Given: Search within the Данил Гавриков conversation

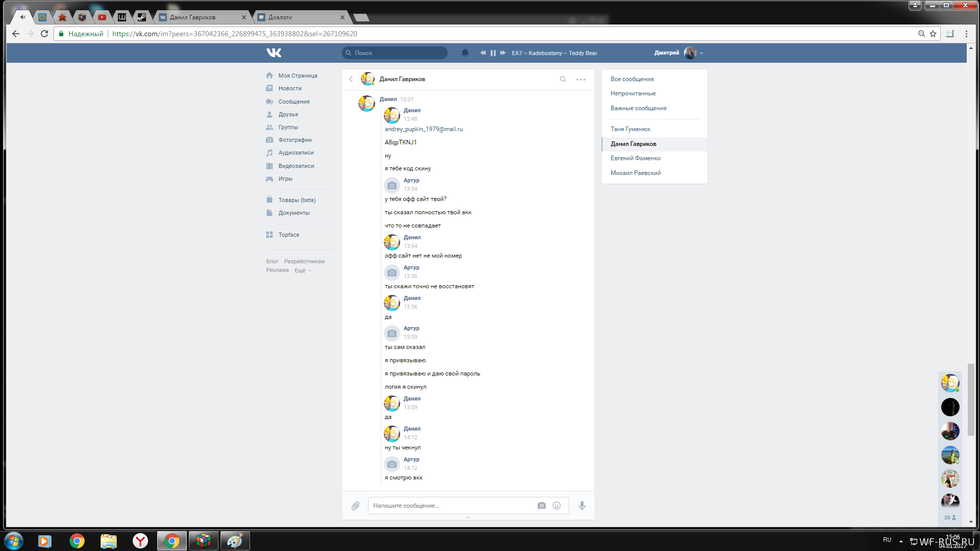Looking at the screenshot, I should pos(563,79).
